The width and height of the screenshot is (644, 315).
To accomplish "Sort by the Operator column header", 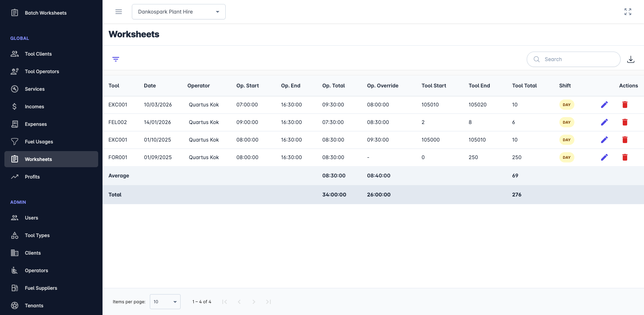I will point(199,86).
